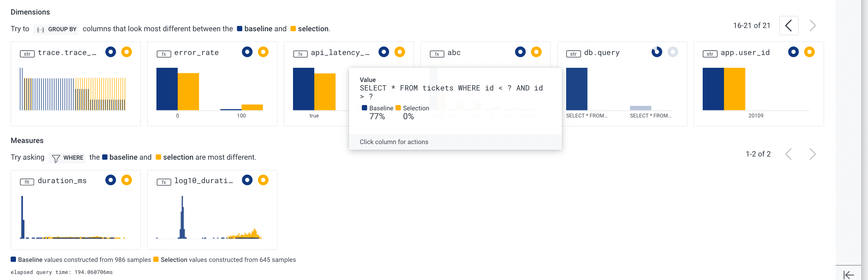The height and width of the screenshot is (280, 868).
Task: Click the WHERE label in Measures
Action: pyautogui.click(x=73, y=158)
